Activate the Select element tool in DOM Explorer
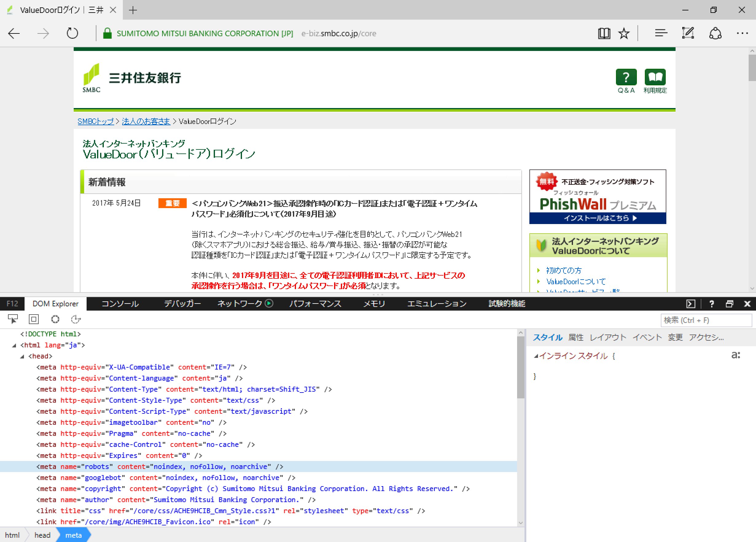 coord(13,319)
